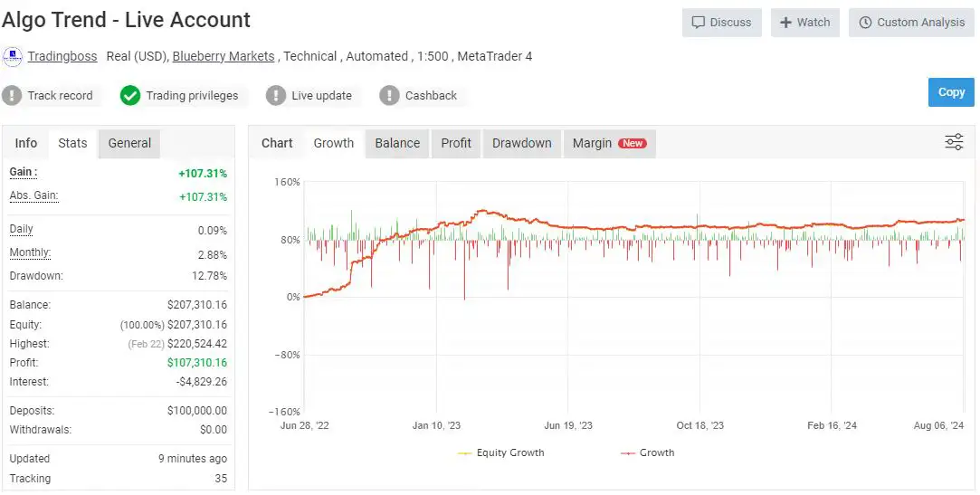Screen dimensions: 980x495
Task: Click the Track record warning icon
Action: click(12, 95)
